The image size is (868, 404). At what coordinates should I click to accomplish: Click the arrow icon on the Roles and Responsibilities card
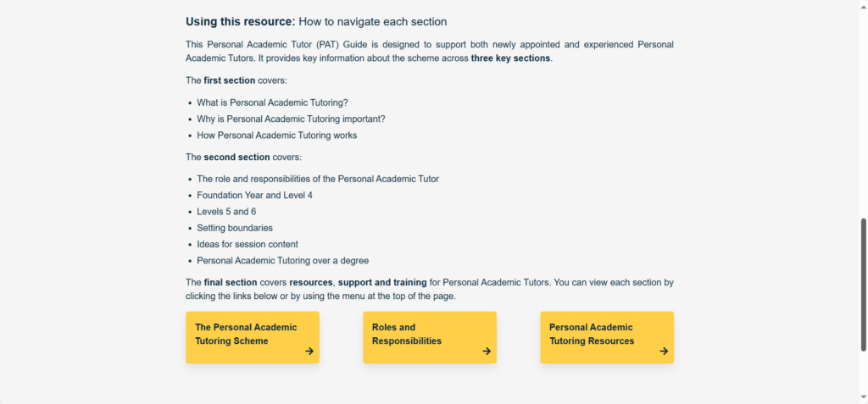coord(487,351)
